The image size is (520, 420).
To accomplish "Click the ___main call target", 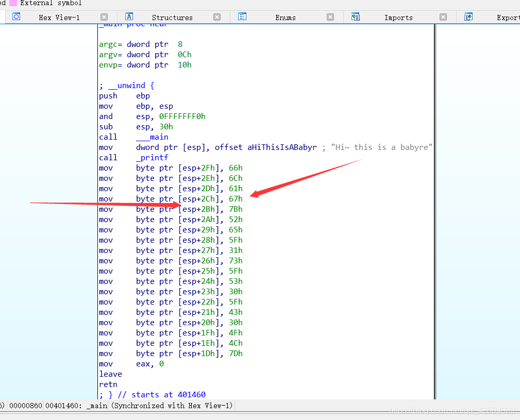I will click(152, 137).
